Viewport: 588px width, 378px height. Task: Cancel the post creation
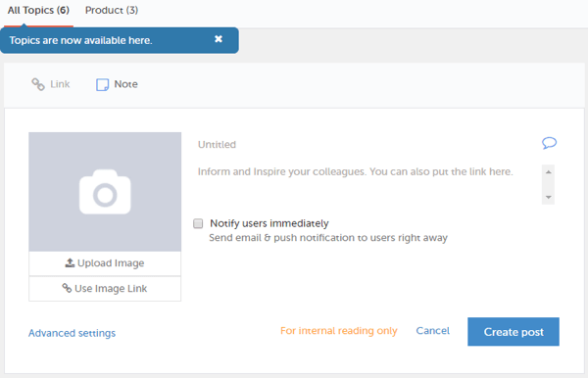click(433, 331)
